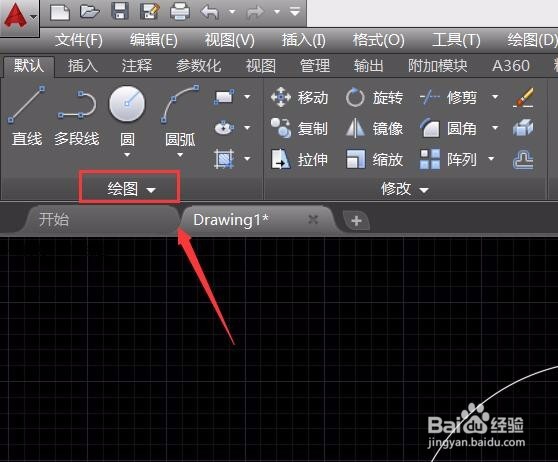Select the Rotate (旋转) tool
Screen dimensions: 558x462
click(374, 97)
